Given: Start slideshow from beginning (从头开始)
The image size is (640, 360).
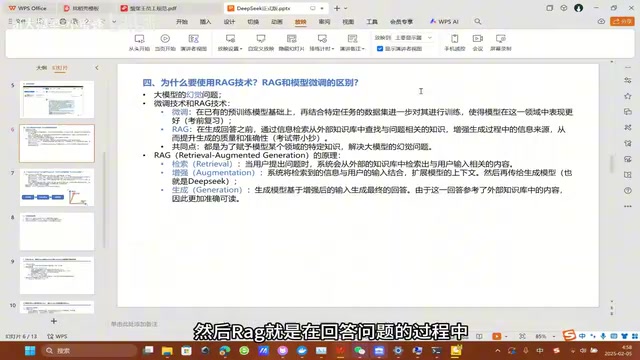Looking at the screenshot, I should (x=139, y=42).
